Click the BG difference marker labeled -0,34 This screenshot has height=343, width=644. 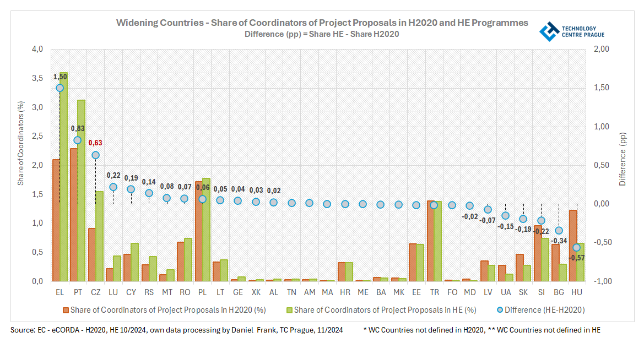pyautogui.click(x=559, y=230)
